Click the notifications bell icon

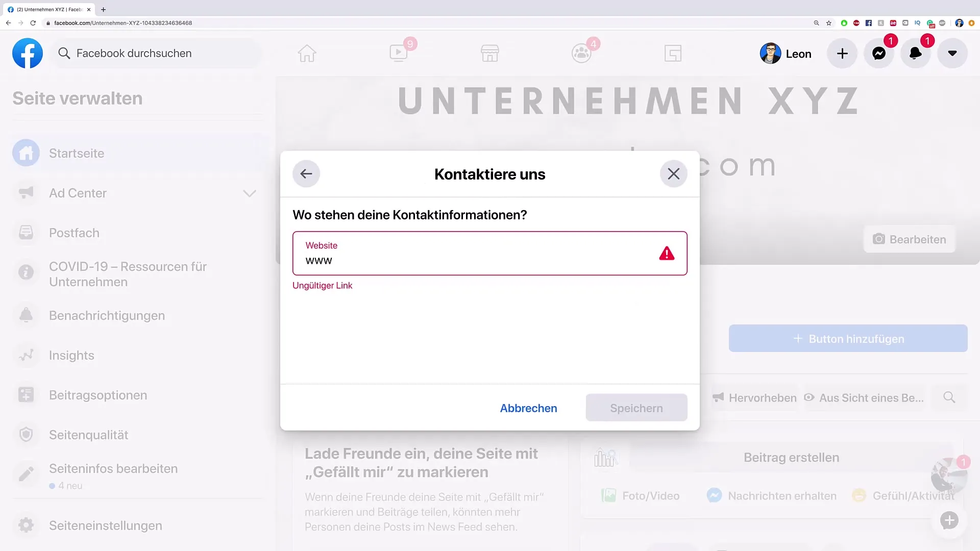pyautogui.click(x=915, y=53)
